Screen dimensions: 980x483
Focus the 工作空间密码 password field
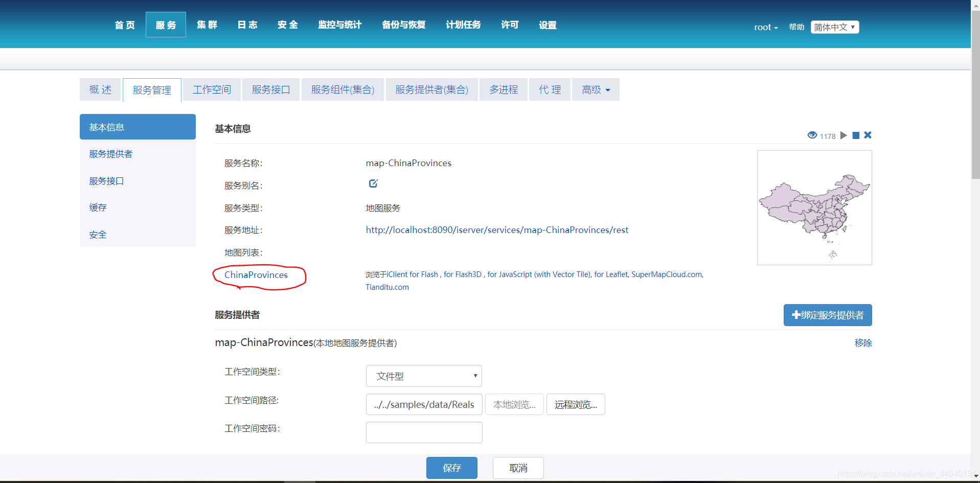point(424,432)
